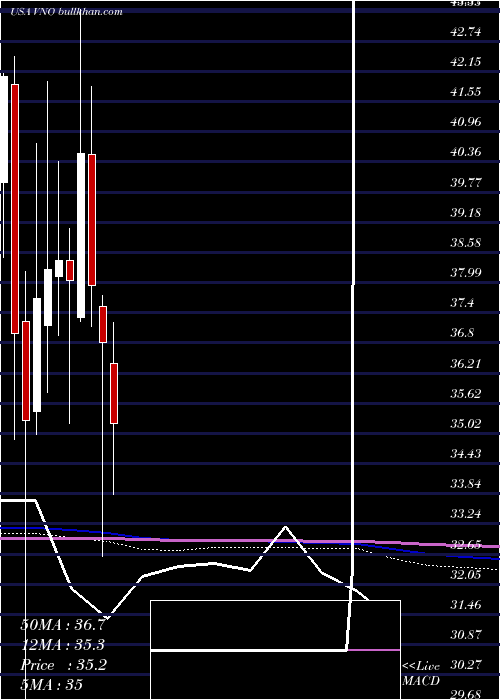500x700 pixels.
Task: Click the 36.8 price axis label
Action: tap(462, 333)
